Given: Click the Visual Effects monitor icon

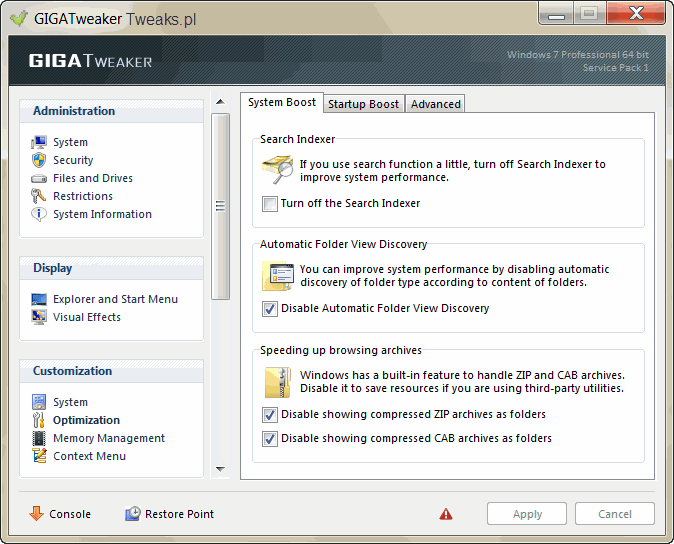Looking at the screenshot, I should (x=39, y=318).
